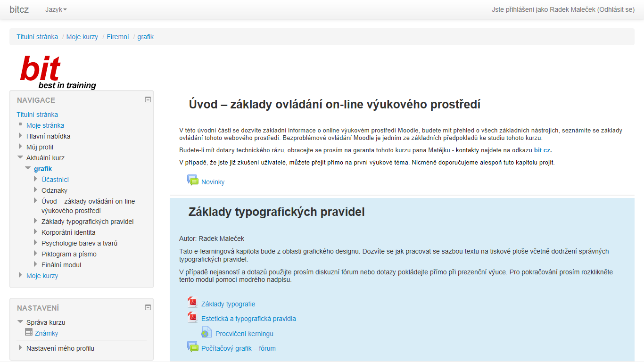Click the forum icon beside Počítačový grafik – fórum
The image size is (644, 362).
click(192, 347)
